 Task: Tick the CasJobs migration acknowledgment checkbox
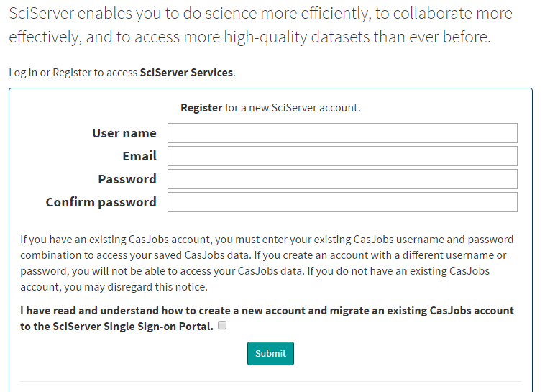pyautogui.click(x=222, y=325)
